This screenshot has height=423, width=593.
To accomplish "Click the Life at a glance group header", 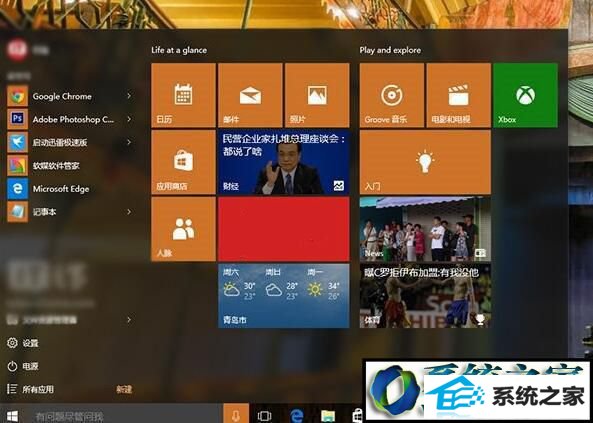I will pos(179,50).
